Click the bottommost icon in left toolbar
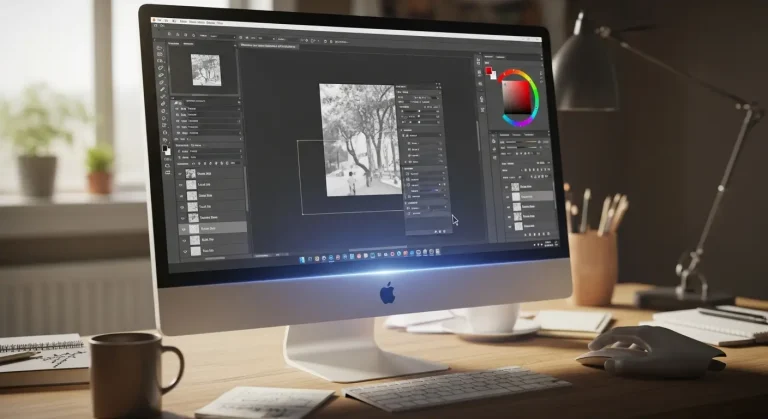 [168, 173]
